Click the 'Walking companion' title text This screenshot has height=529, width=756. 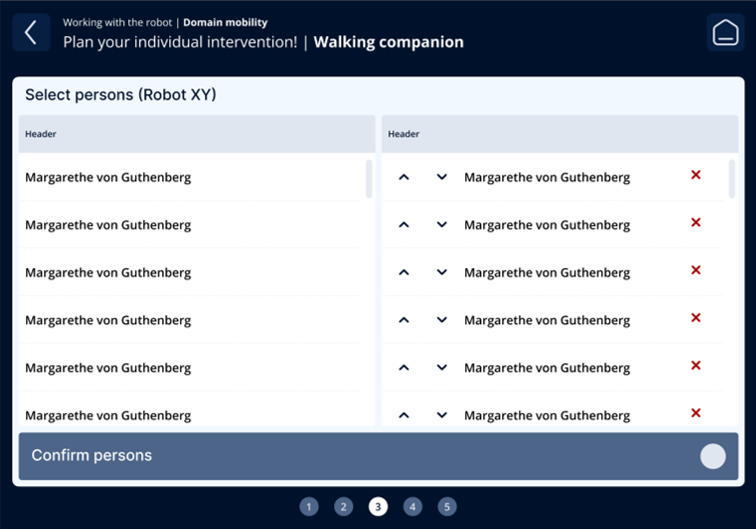click(x=389, y=42)
